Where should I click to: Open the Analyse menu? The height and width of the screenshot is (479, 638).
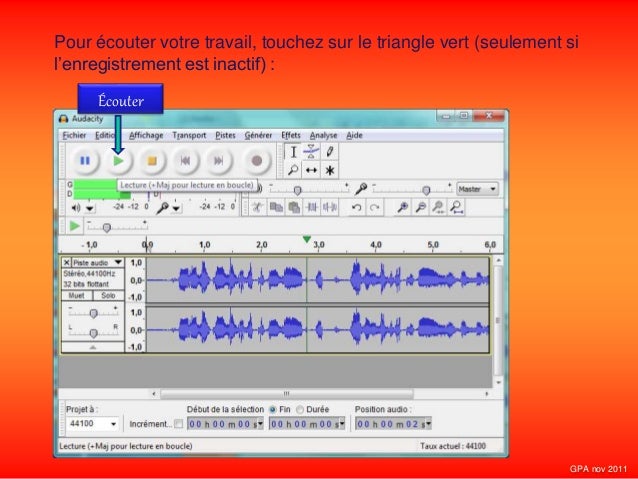point(323,135)
